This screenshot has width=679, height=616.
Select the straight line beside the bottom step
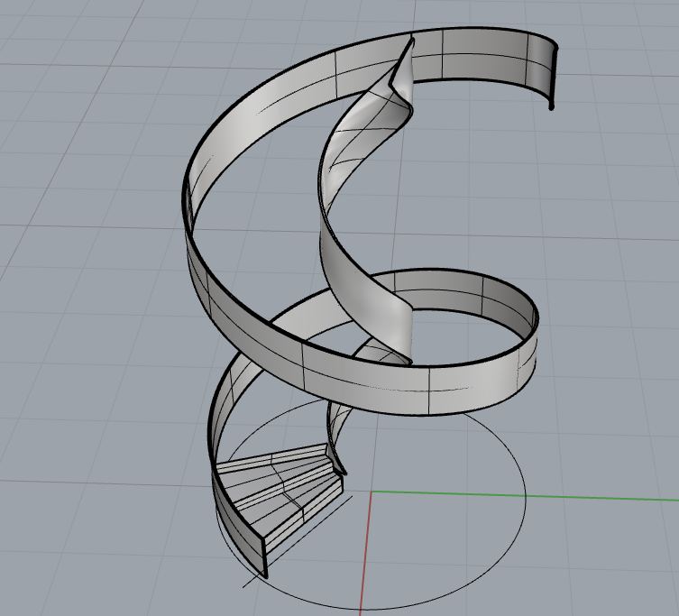click(298, 540)
